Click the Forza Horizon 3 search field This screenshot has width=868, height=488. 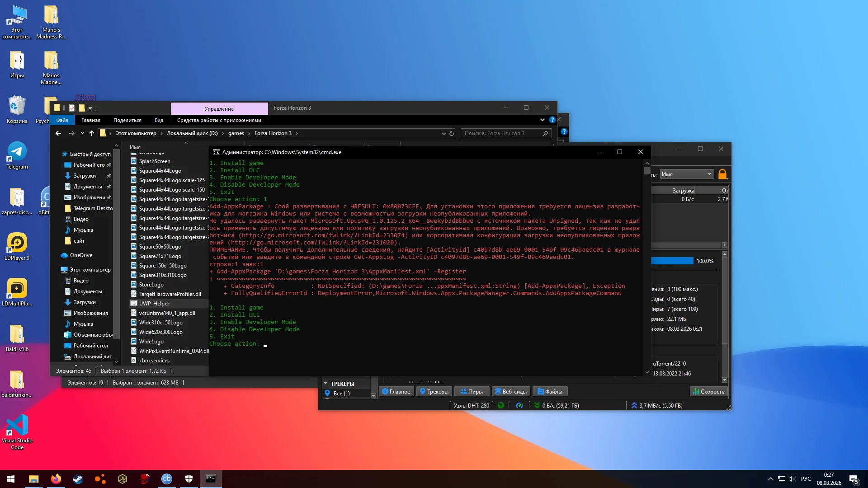pyautogui.click(x=501, y=133)
